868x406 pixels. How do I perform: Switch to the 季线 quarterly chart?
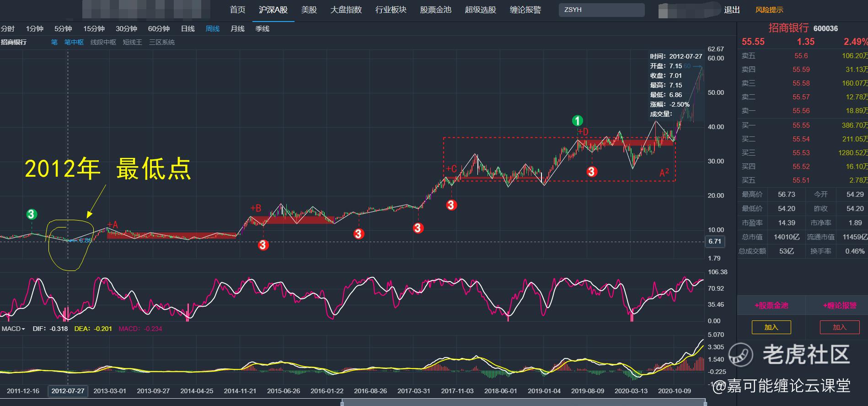[x=262, y=29]
